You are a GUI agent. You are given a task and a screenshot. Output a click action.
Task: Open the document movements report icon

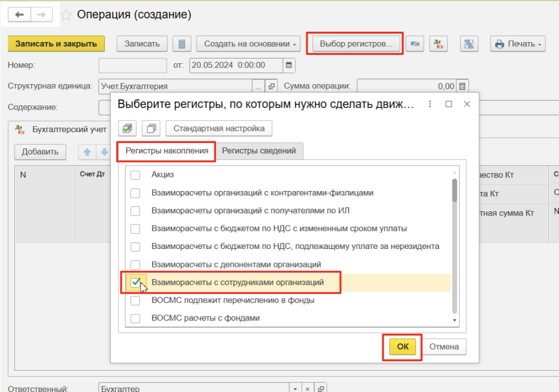pyautogui.click(x=182, y=44)
